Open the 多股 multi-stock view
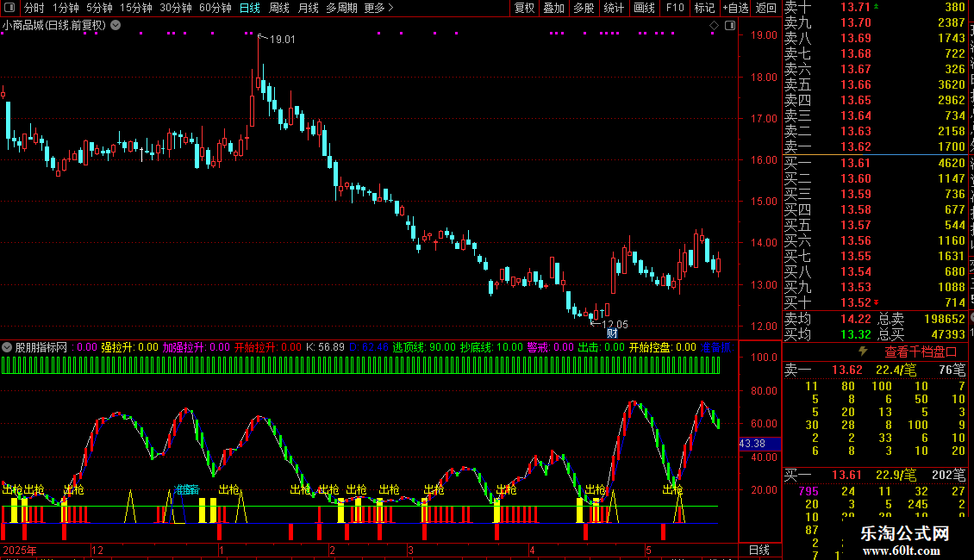This screenshot has width=974, height=560. point(584,8)
